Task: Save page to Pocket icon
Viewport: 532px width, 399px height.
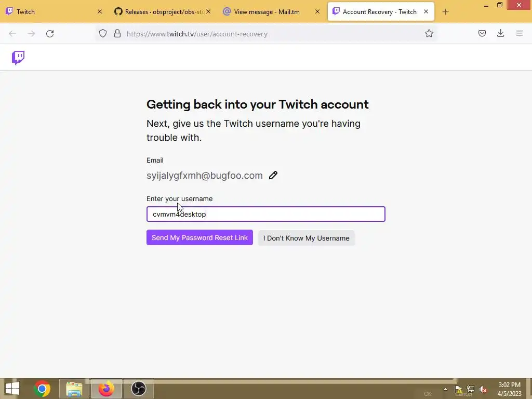Action: click(x=482, y=33)
